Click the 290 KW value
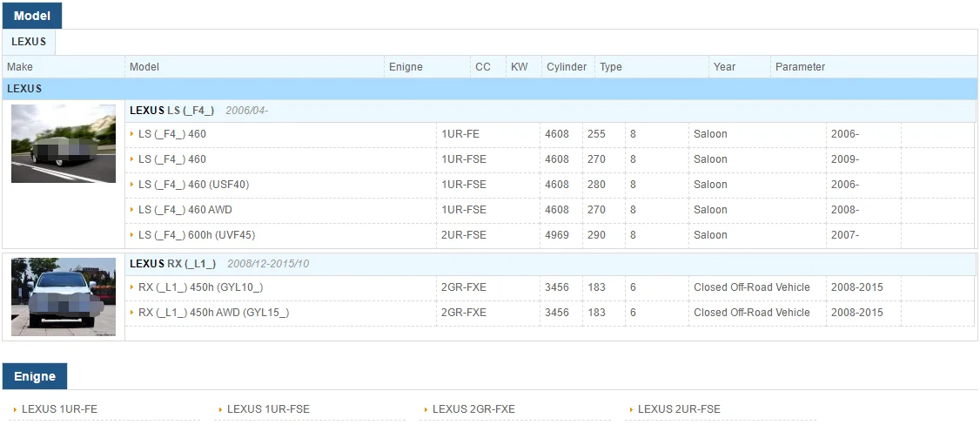Screen dimensions: 980x425 click(x=596, y=235)
